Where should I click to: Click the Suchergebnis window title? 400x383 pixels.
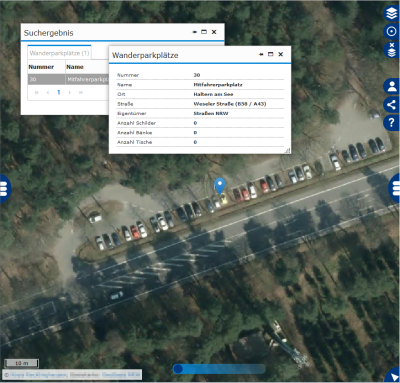pos(49,33)
